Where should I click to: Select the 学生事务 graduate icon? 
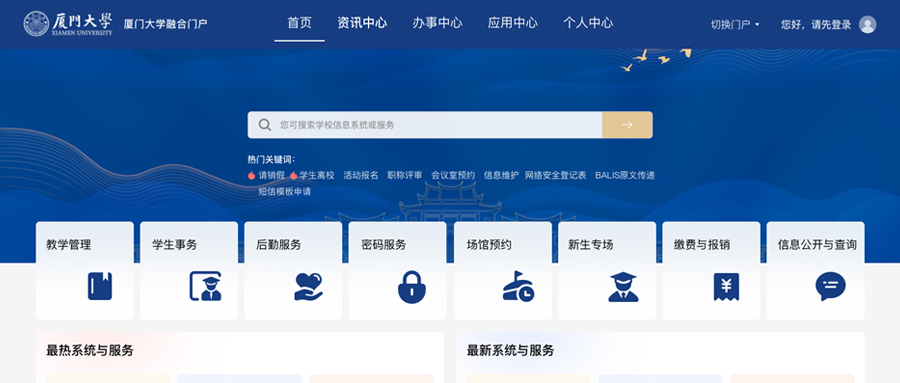click(205, 286)
